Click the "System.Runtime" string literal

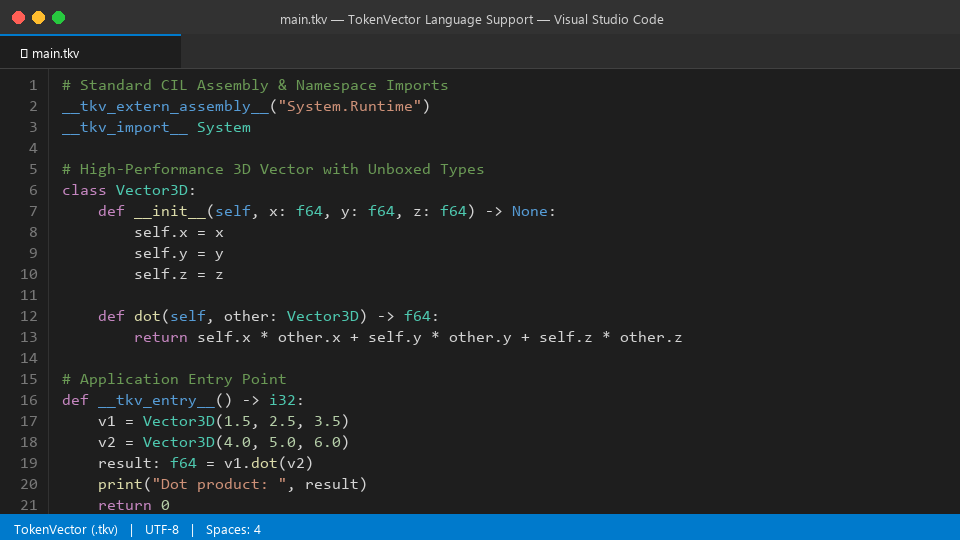pyautogui.click(x=350, y=106)
